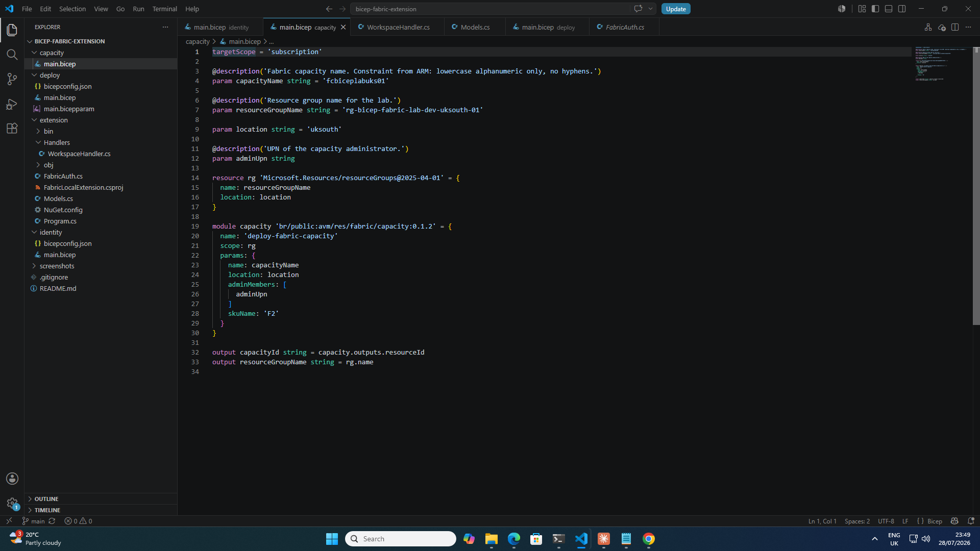Open the chat icon beside command center
980x551 pixels.
(638, 9)
